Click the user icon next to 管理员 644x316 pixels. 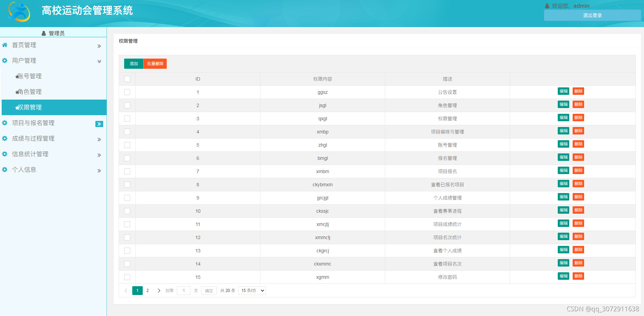[44, 33]
